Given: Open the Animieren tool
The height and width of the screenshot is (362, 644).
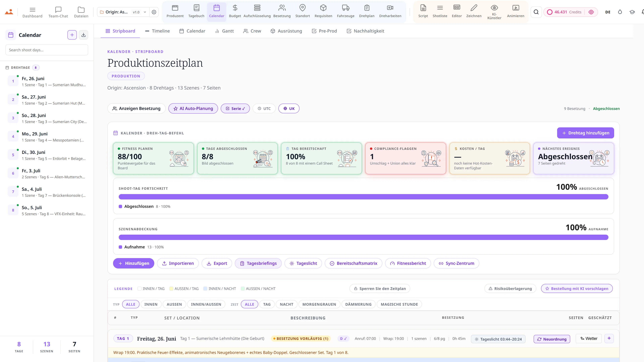Looking at the screenshot, I should pyautogui.click(x=516, y=12).
